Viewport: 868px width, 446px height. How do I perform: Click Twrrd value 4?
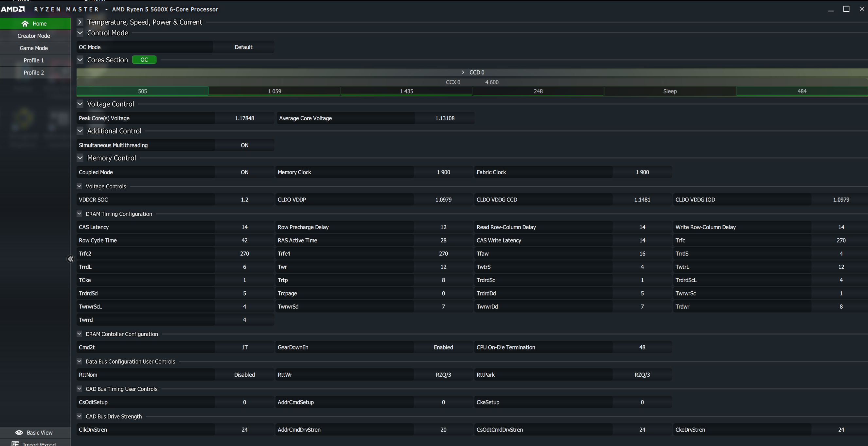tap(245, 320)
